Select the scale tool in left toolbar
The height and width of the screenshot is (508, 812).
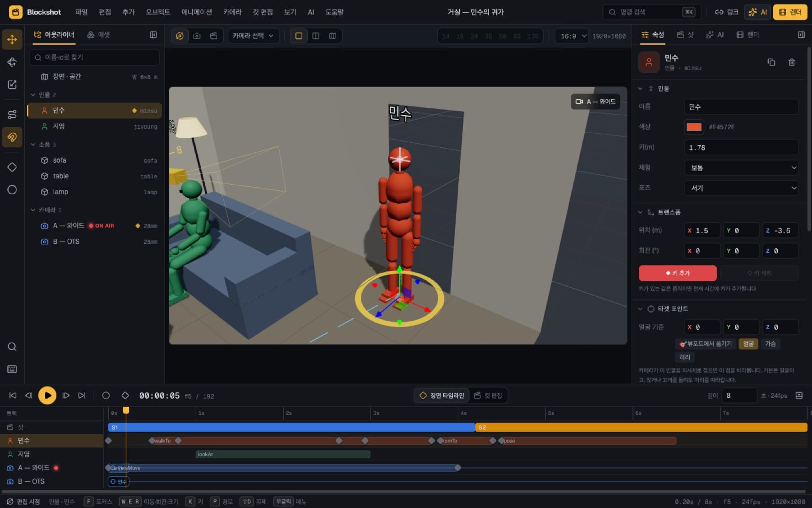[x=12, y=84]
